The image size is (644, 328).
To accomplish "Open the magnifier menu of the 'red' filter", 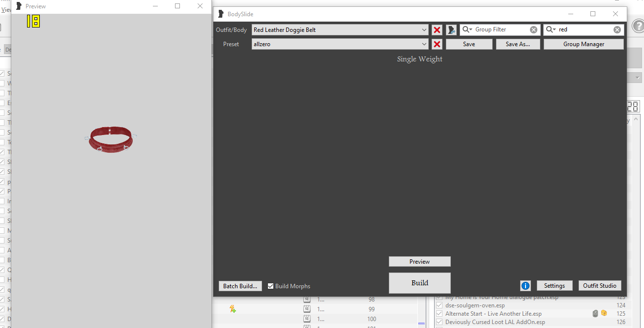I will click(551, 29).
